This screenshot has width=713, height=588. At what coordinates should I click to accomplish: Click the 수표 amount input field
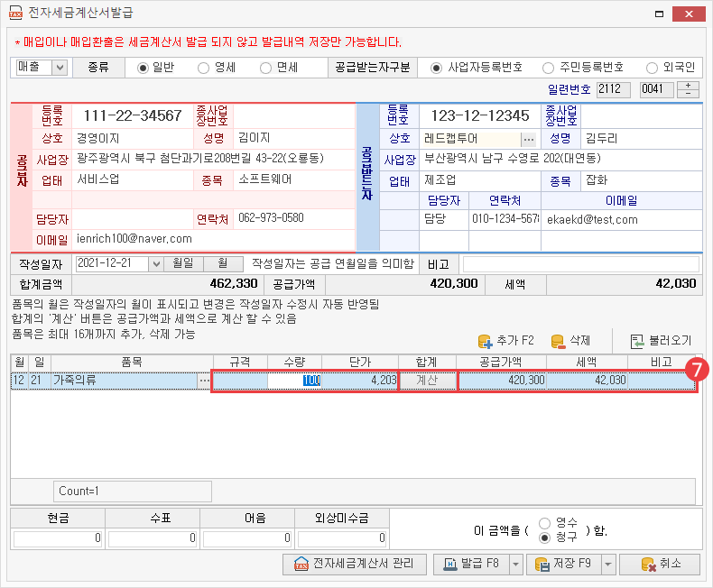coord(153,538)
